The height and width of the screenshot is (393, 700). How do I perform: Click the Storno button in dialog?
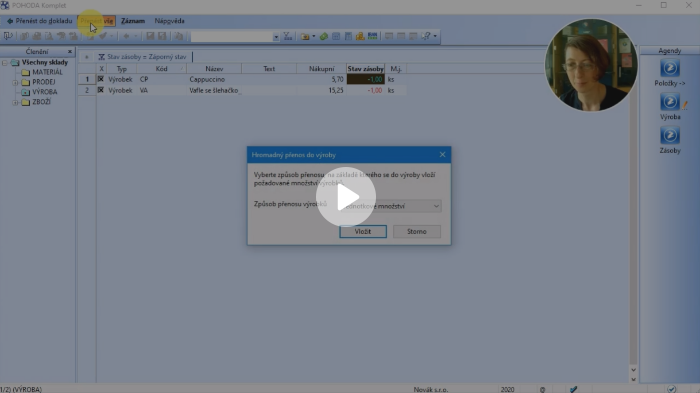(417, 231)
